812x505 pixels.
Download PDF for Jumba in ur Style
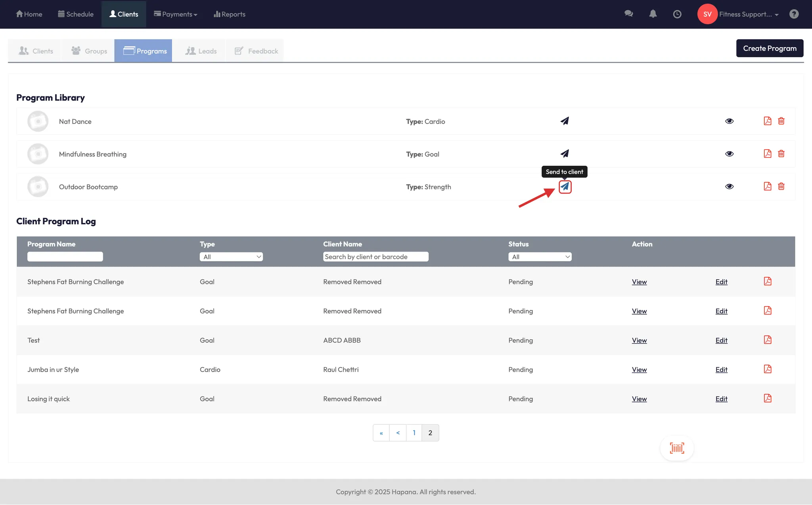(x=767, y=369)
